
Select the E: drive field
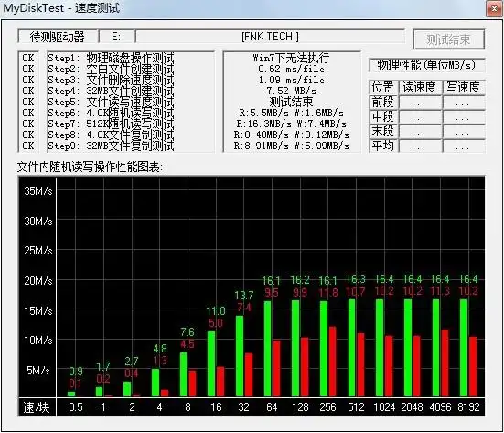pos(116,37)
